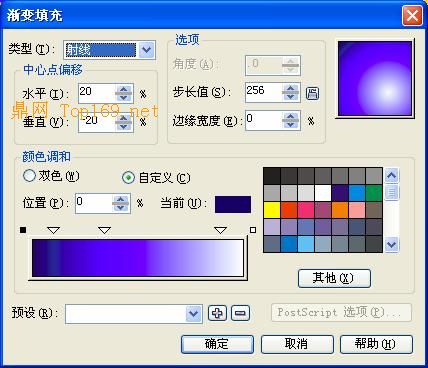
Task: Click the steps lock icon beside 256
Action: click(312, 94)
